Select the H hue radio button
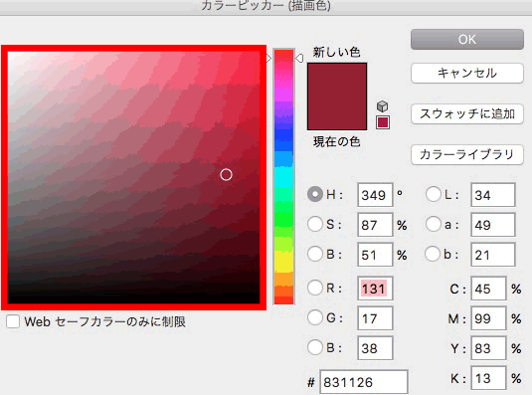Screen dimensions: 532x395 pos(315,194)
